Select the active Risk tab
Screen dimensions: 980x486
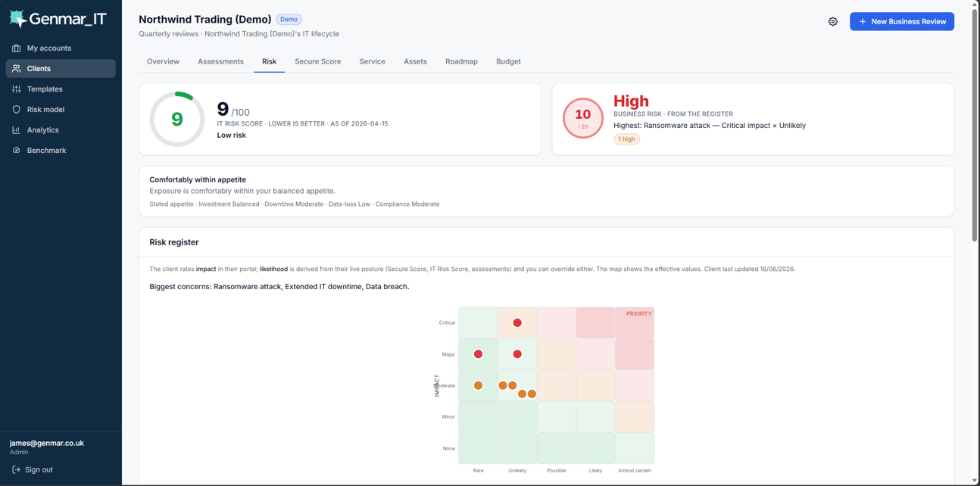(x=269, y=61)
